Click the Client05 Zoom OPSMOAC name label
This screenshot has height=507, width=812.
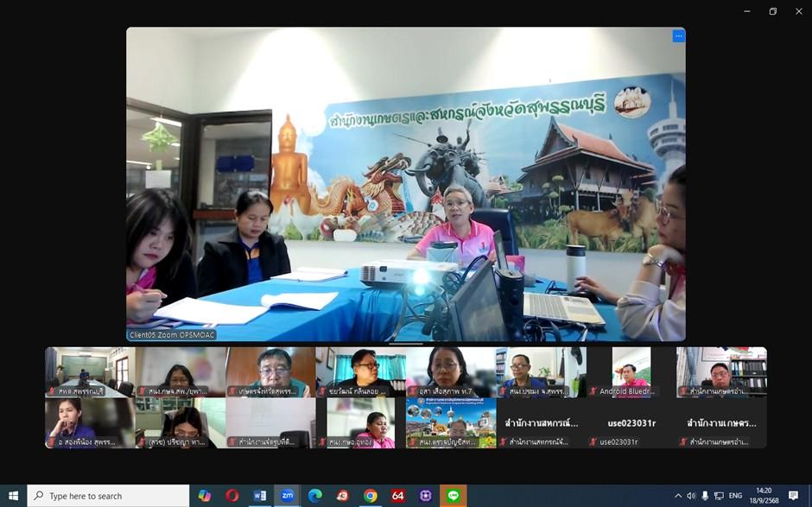tap(172, 334)
